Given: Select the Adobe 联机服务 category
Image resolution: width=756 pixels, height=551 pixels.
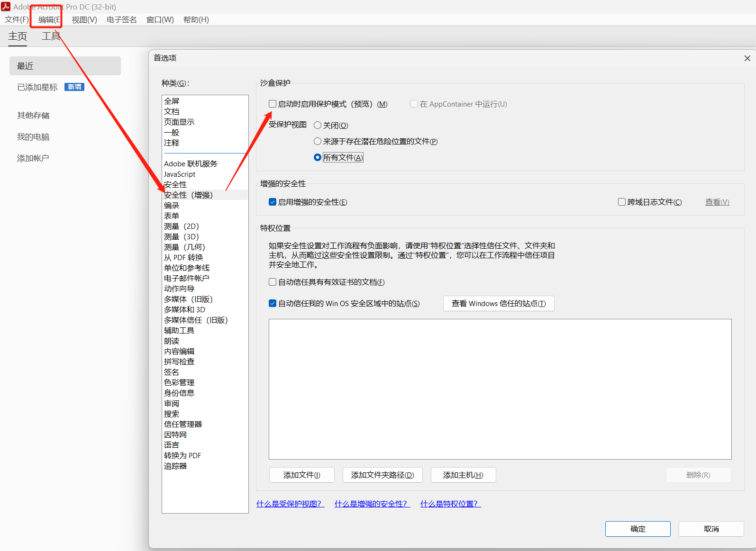Looking at the screenshot, I should click(191, 163).
